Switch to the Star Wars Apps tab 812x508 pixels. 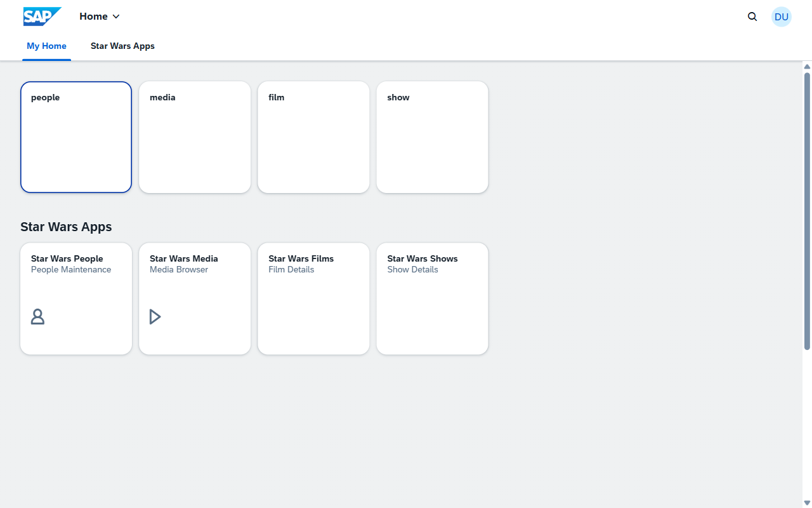122,46
